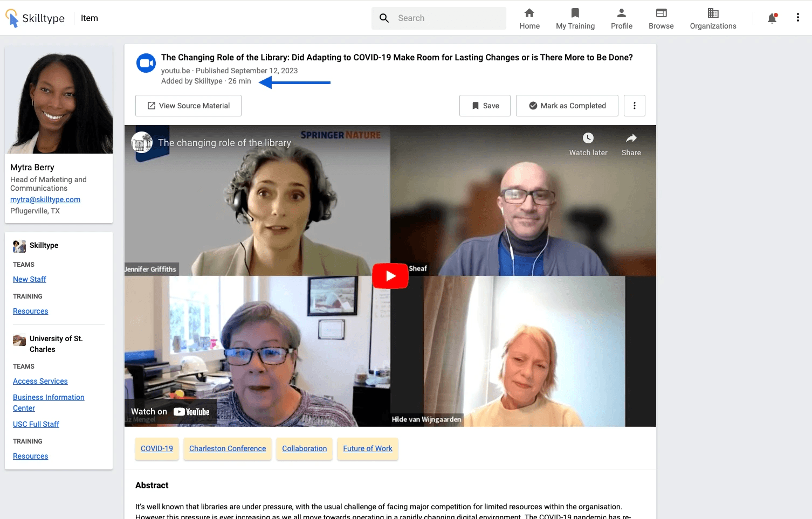This screenshot has width=812, height=519.
Task: Open Resources under University of St. Charles training
Action: coord(31,456)
